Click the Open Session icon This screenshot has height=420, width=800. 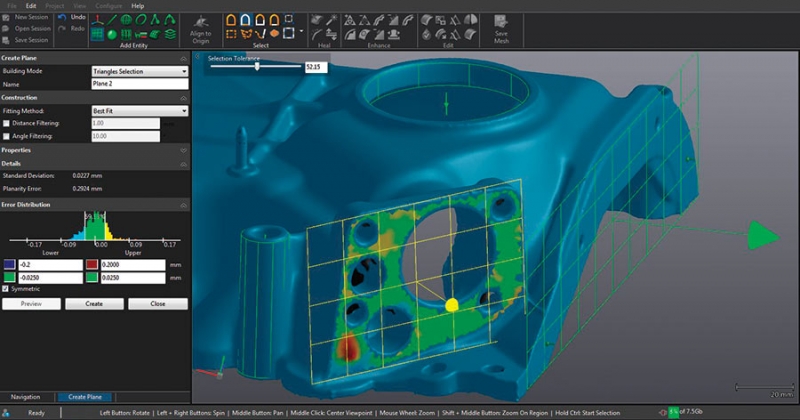[x=8, y=28]
